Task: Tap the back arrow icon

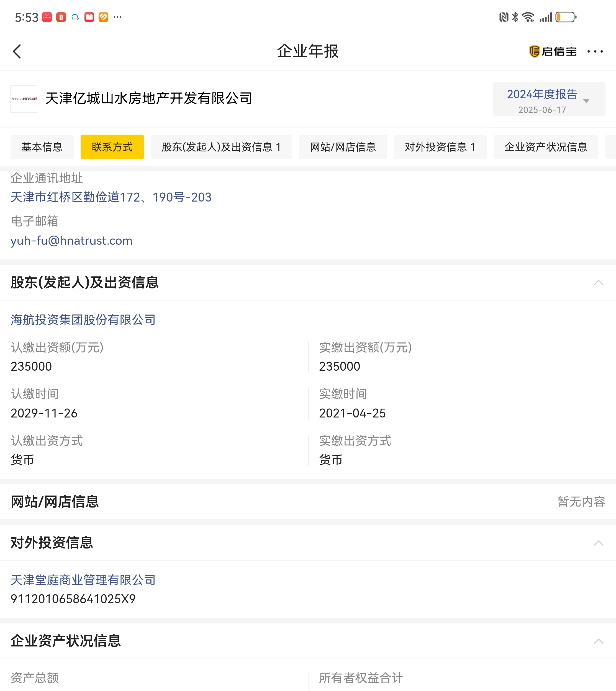Action: pyautogui.click(x=17, y=51)
